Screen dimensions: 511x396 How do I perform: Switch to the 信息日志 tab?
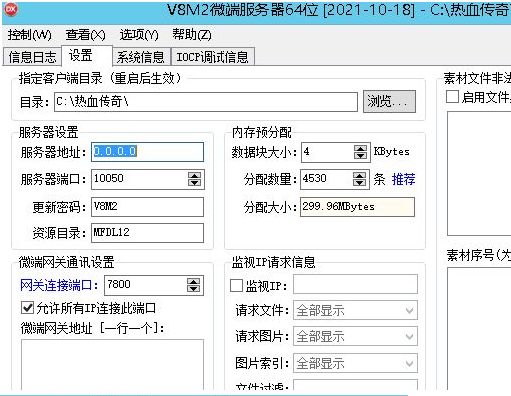32,57
